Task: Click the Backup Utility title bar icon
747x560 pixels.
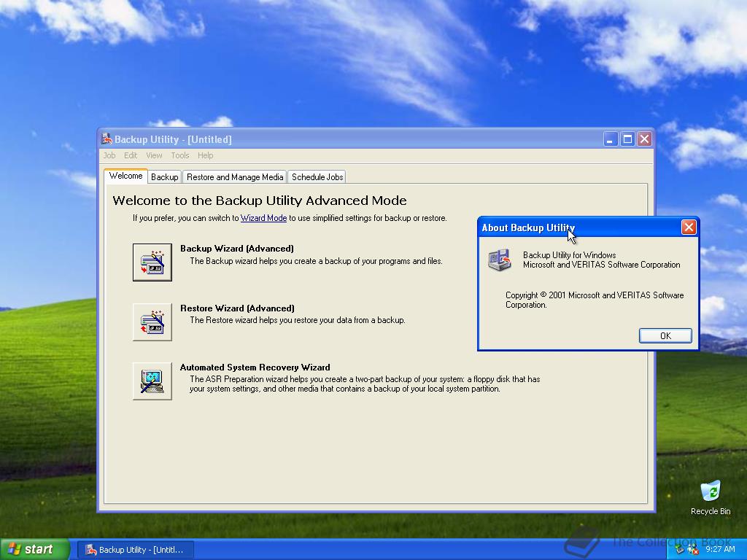Action: [x=107, y=139]
